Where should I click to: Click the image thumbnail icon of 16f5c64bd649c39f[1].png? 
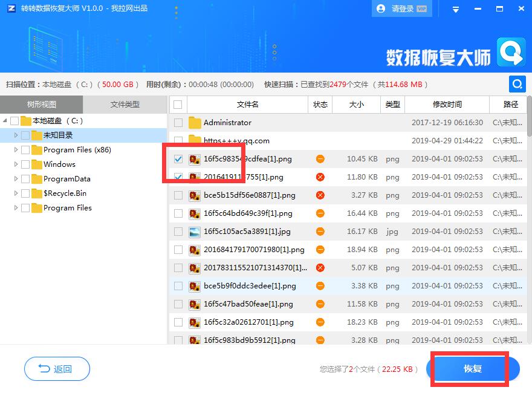coord(195,213)
